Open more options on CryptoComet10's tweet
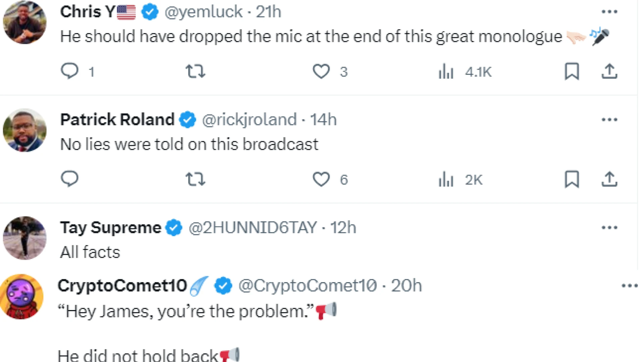The width and height of the screenshot is (644, 362). click(x=630, y=286)
